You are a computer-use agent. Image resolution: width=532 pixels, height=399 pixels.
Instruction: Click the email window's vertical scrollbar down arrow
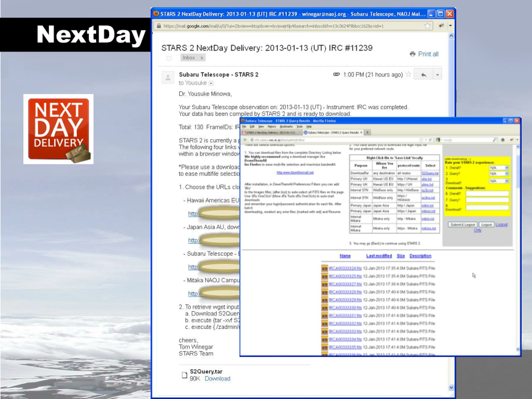pyautogui.click(x=451, y=387)
